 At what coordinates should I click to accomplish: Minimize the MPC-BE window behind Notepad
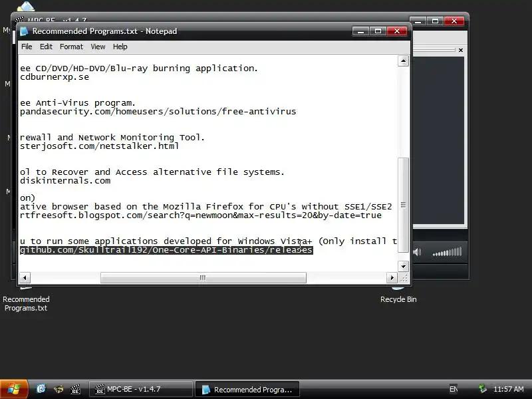418,21
